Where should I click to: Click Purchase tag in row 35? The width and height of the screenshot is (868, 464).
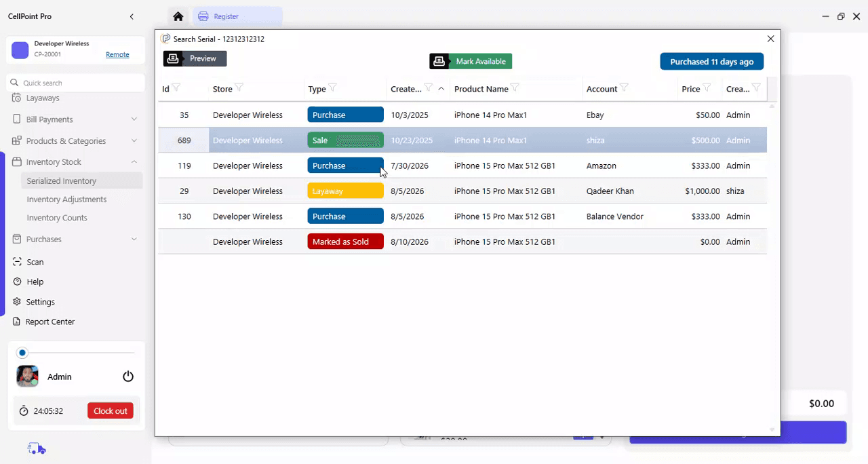tap(346, 115)
